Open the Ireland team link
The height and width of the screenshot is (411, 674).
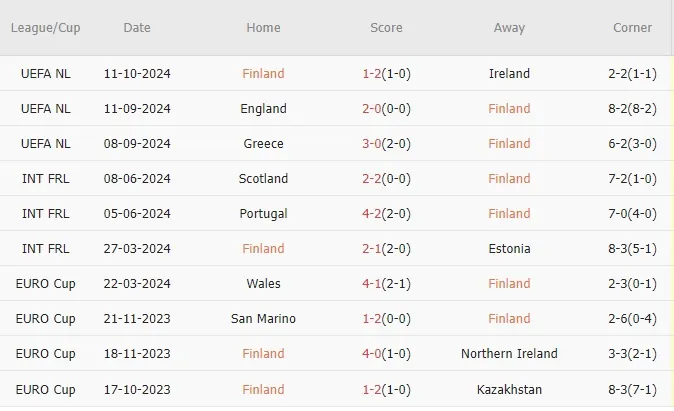(509, 74)
